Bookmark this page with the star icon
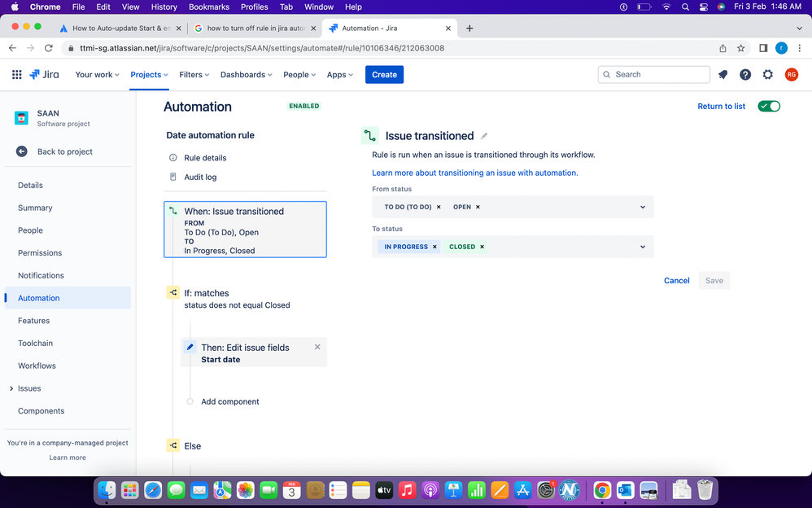This screenshot has height=508, width=812. click(740, 48)
